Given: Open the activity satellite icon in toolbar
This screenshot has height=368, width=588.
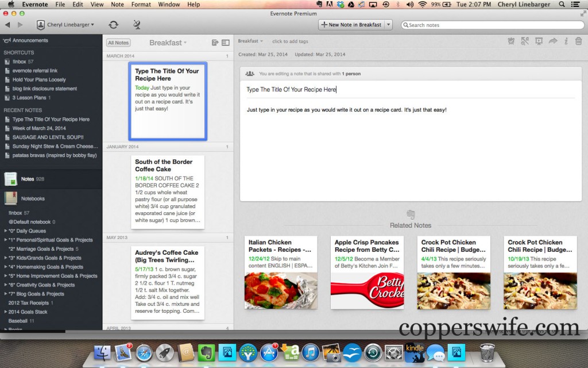Looking at the screenshot, I should click(137, 25).
